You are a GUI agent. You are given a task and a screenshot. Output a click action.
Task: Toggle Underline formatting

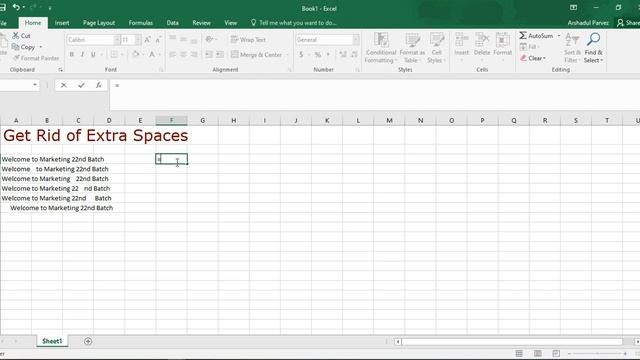point(93,54)
